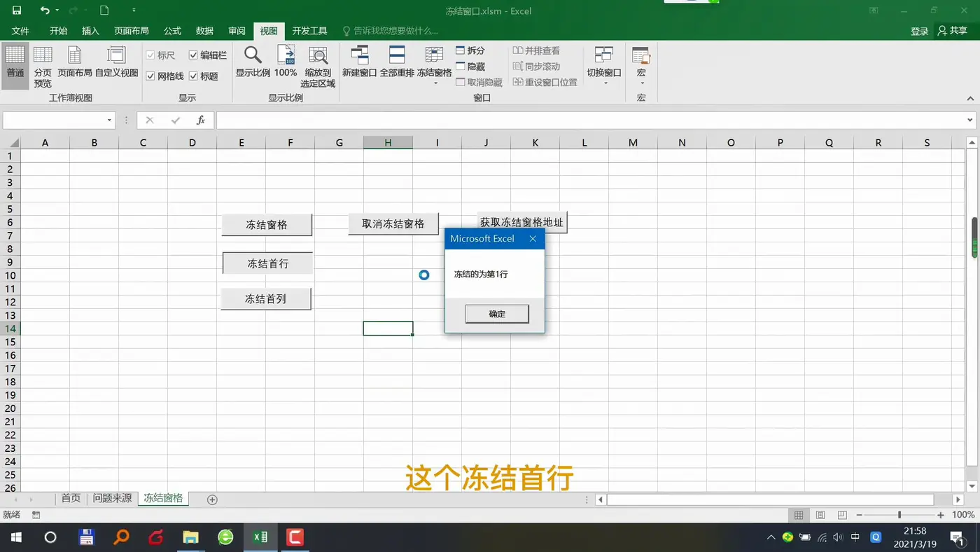The width and height of the screenshot is (980, 552).
Task: Switch to Page Layout view in status bar
Action: (820, 515)
